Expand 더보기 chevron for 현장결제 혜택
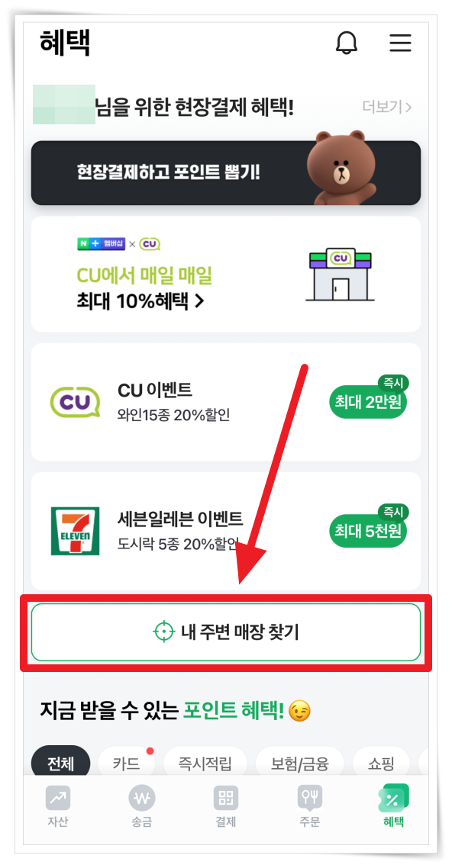 (x=386, y=107)
